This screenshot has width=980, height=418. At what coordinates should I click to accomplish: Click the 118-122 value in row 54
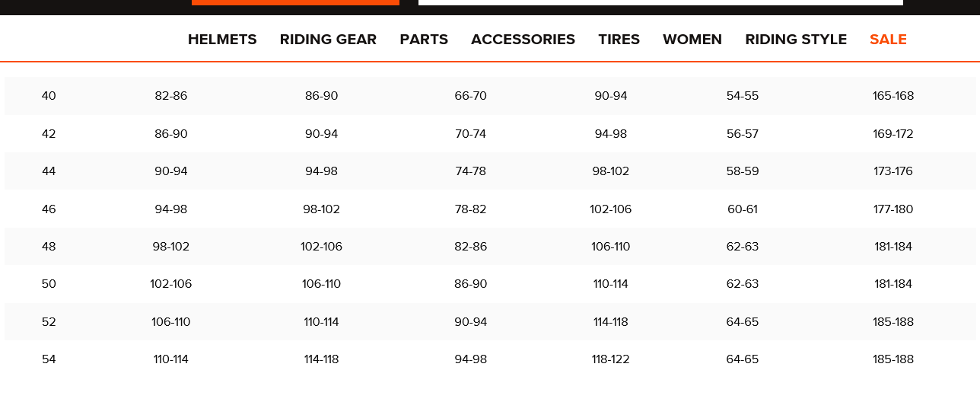pyautogui.click(x=610, y=359)
